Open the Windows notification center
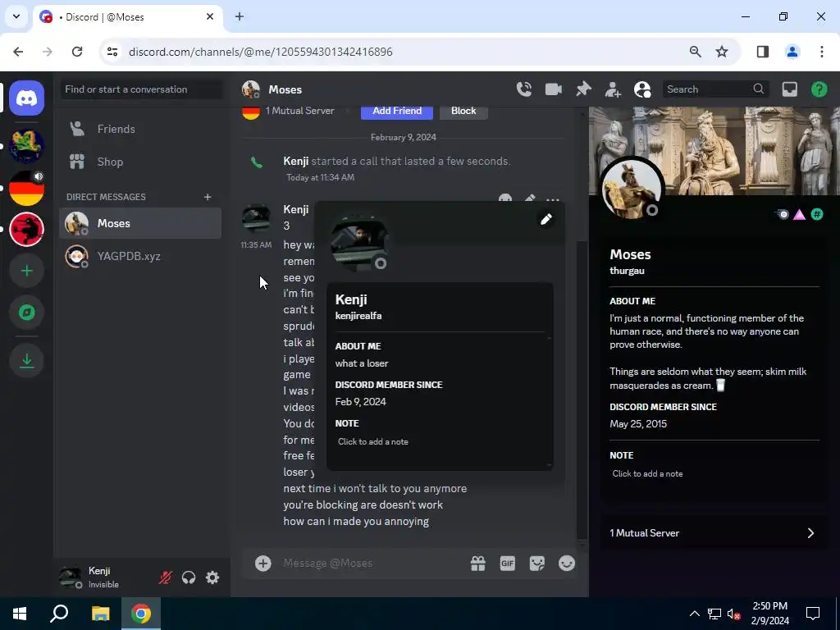The height and width of the screenshot is (630, 840). tap(813, 614)
